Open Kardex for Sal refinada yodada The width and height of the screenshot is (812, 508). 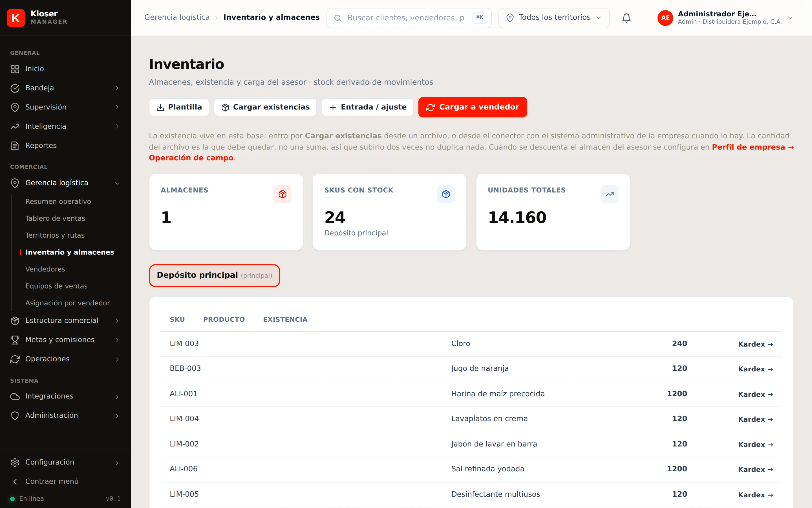(755, 469)
